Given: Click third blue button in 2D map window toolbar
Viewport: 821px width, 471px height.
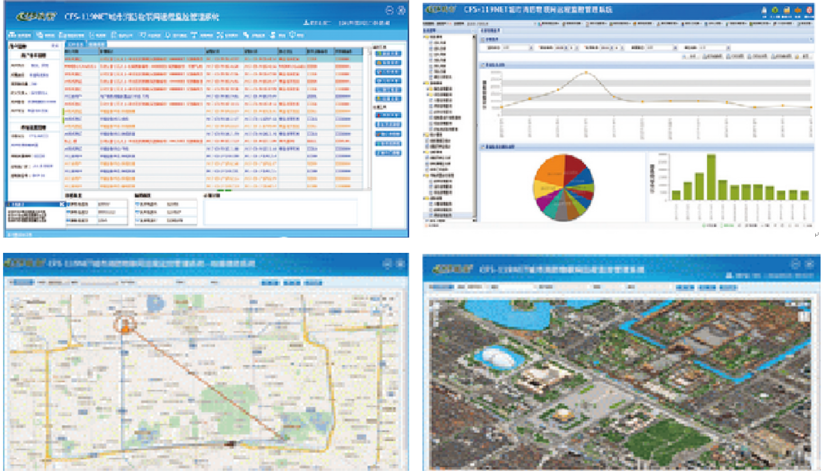Looking at the screenshot, I should (x=313, y=283).
